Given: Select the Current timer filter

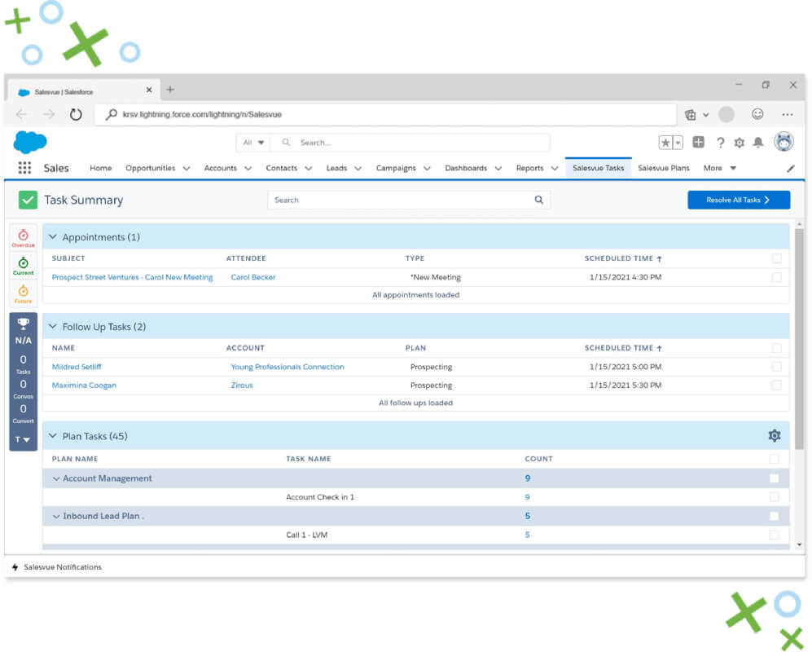Looking at the screenshot, I should 24,266.
